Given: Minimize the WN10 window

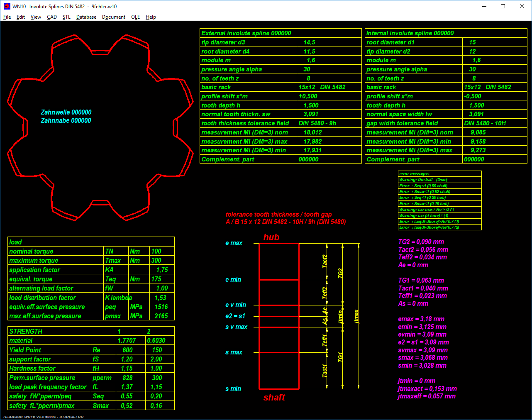Looking at the screenshot, I should pos(484,6).
